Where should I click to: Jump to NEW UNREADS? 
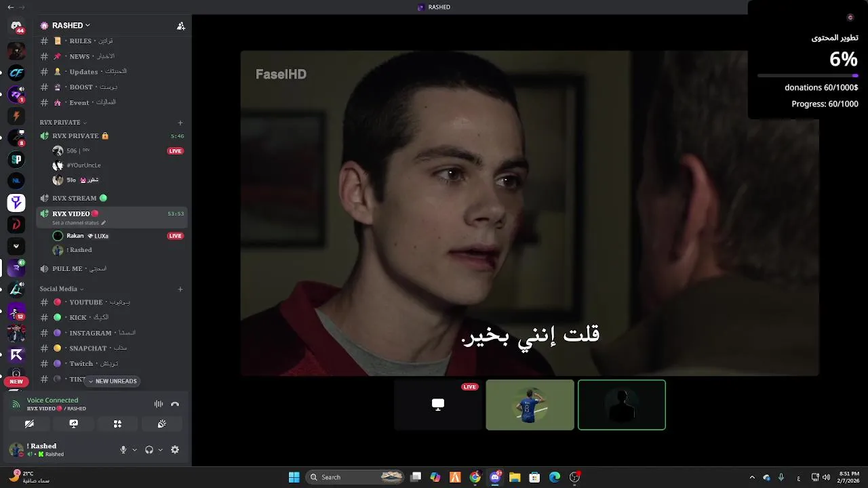pyautogui.click(x=113, y=381)
